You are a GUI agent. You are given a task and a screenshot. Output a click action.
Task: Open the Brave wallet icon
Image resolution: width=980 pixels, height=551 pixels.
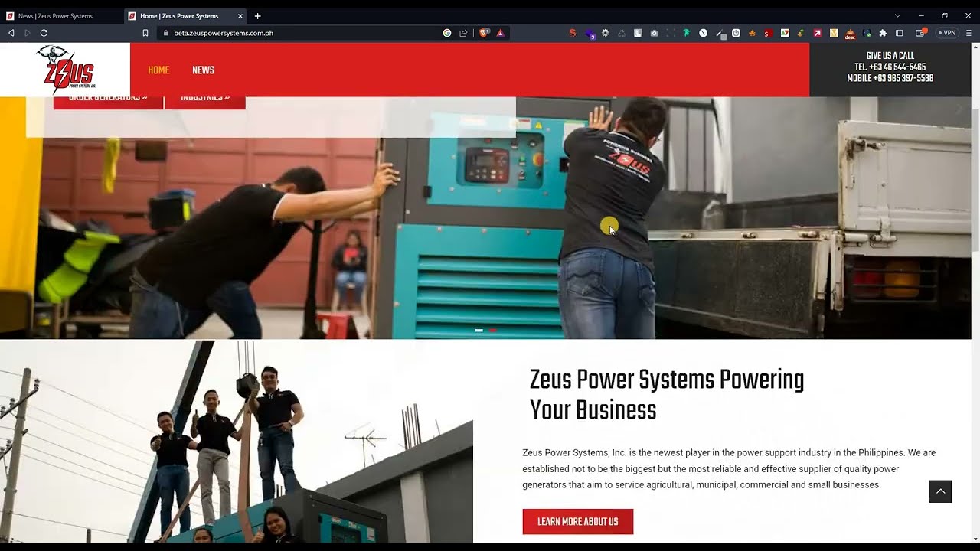[x=921, y=33]
